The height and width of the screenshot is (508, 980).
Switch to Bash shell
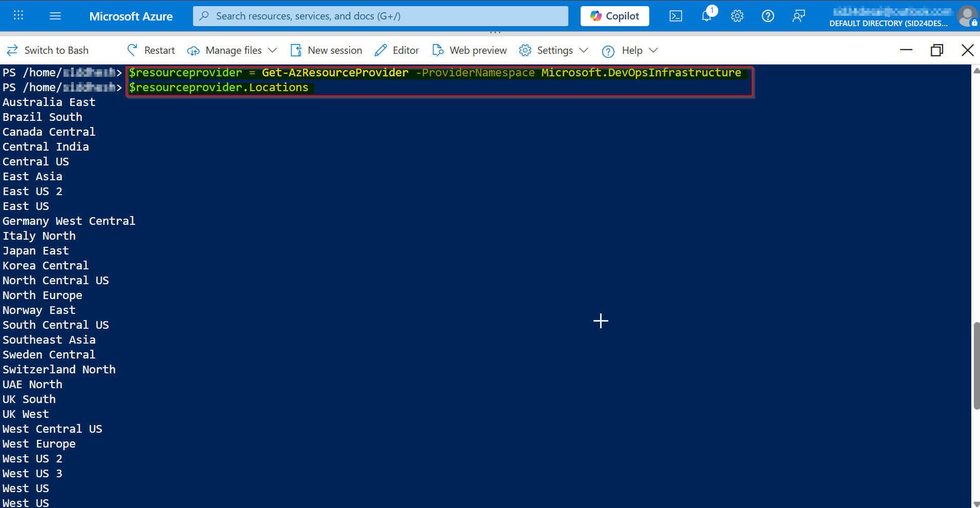(48, 50)
